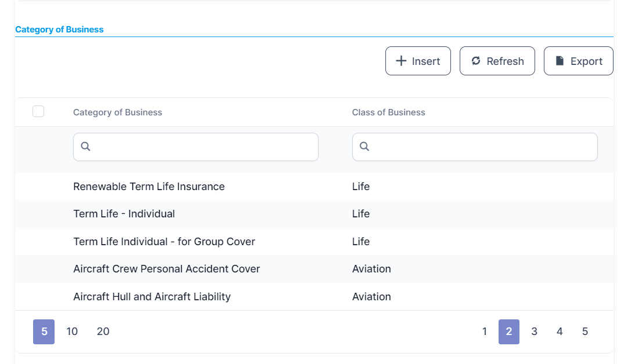Select Aircraft Hull and Aircraft Liability row
The height and width of the screenshot is (364, 628).
(x=151, y=297)
